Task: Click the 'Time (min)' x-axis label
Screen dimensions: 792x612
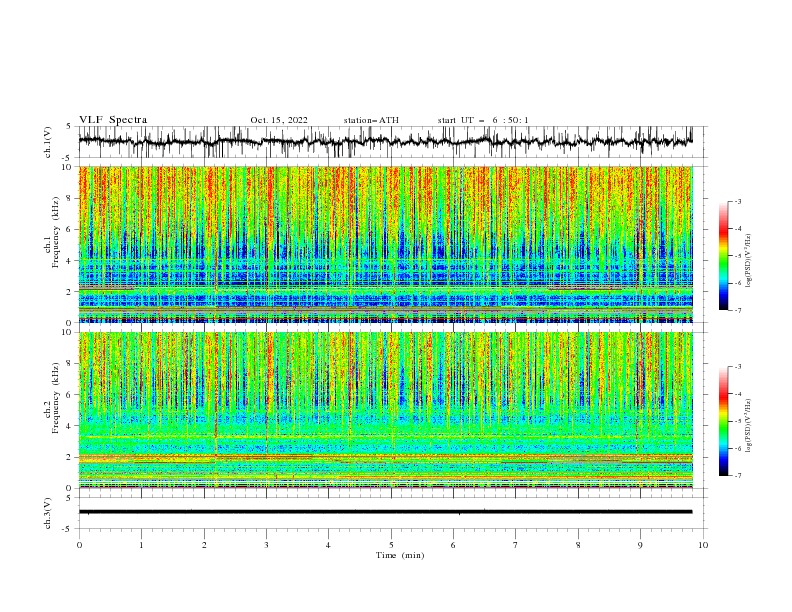Action: coord(400,555)
